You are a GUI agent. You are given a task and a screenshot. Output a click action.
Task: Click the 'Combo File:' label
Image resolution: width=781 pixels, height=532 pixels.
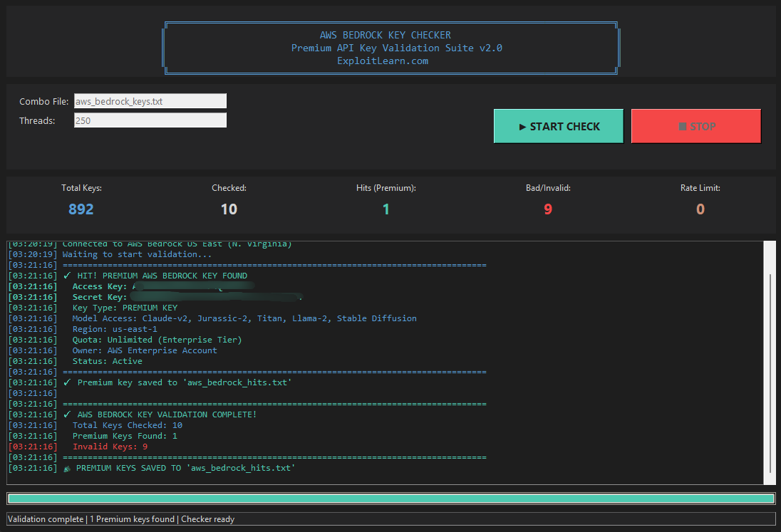44,102
